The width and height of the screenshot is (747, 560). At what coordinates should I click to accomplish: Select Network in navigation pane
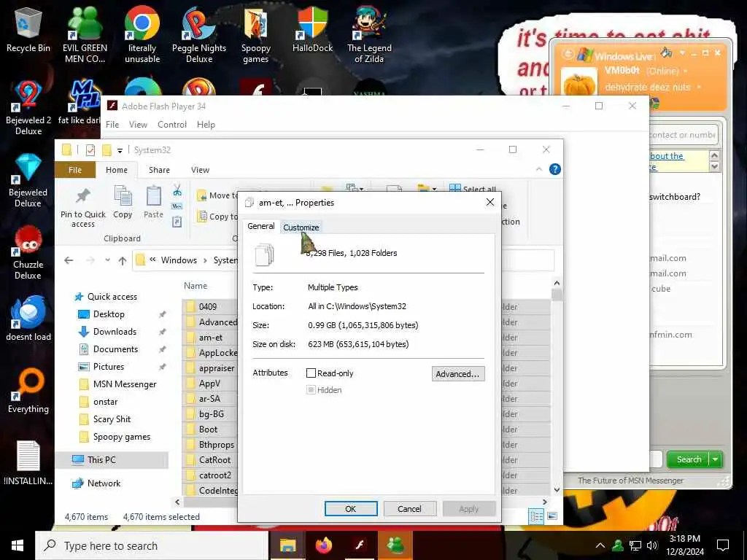pyautogui.click(x=104, y=483)
